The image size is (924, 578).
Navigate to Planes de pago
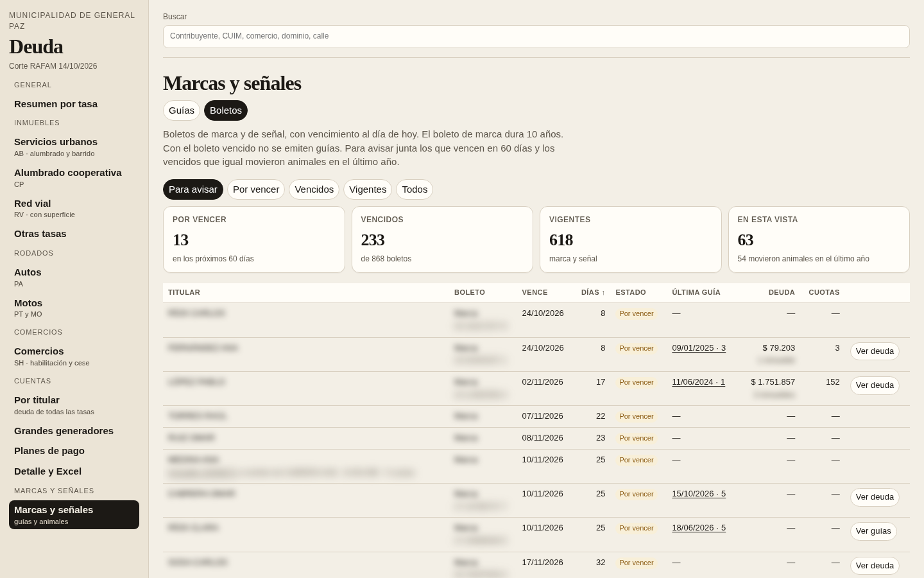pos(74,451)
